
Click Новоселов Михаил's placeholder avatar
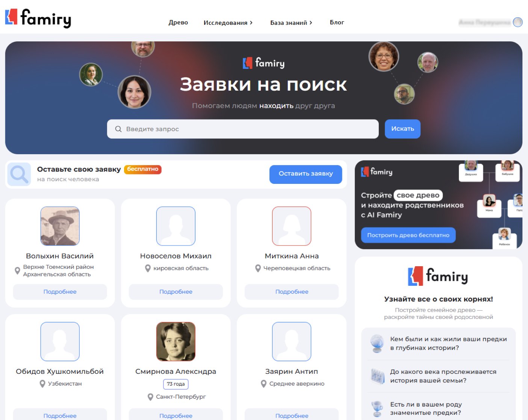click(176, 226)
